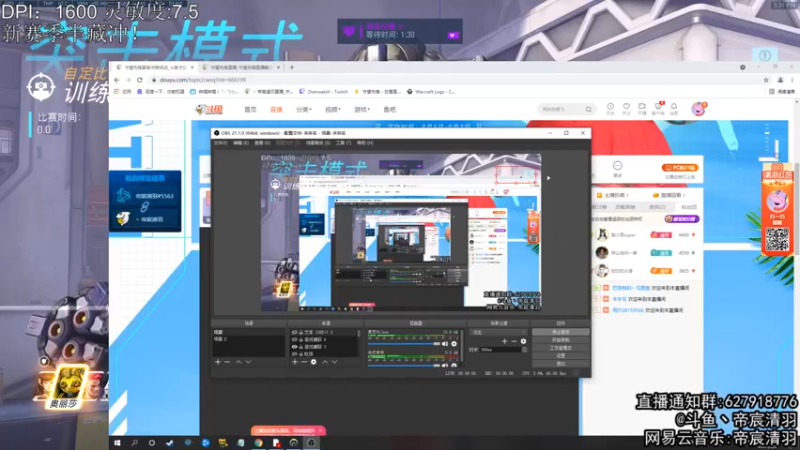Open OBS 编辑 menu
The height and width of the screenshot is (450, 800).
(241, 143)
